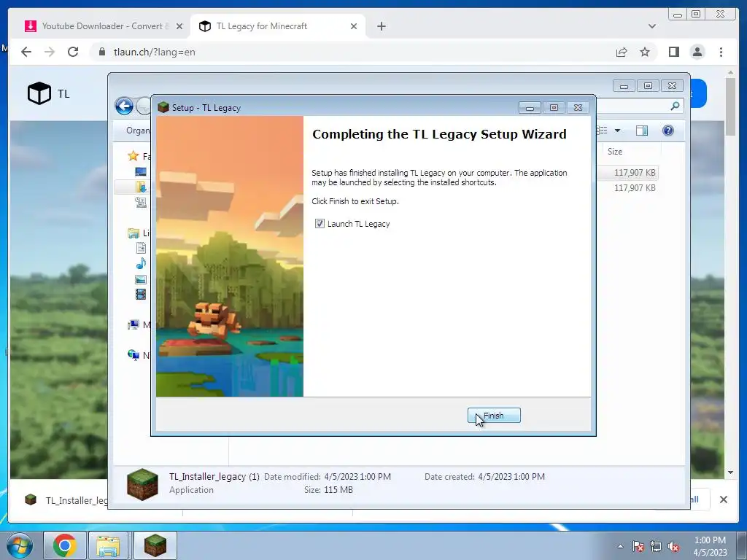
Task: Toggle the Explorer preview pane icon
Action: pyautogui.click(x=642, y=131)
